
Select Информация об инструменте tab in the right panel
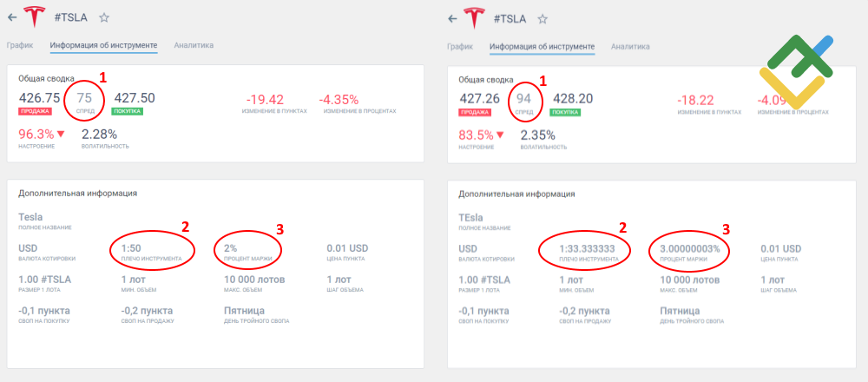(542, 47)
